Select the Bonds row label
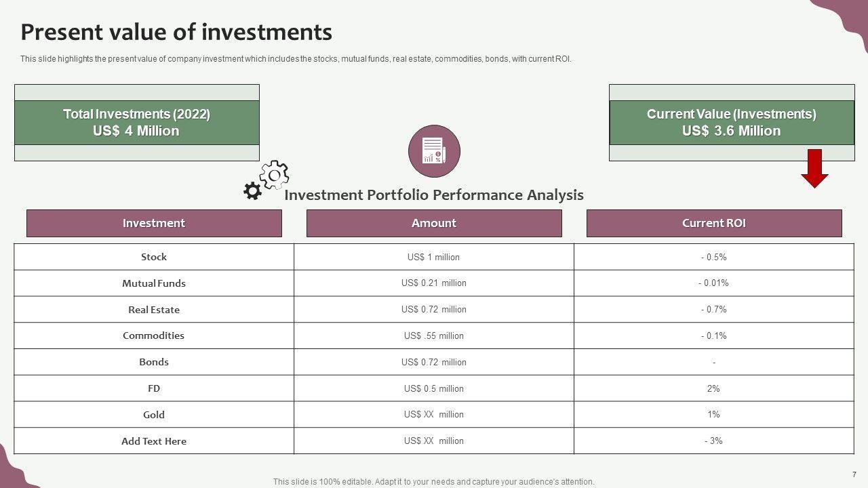Viewport: 868px width, 488px height. pos(154,362)
